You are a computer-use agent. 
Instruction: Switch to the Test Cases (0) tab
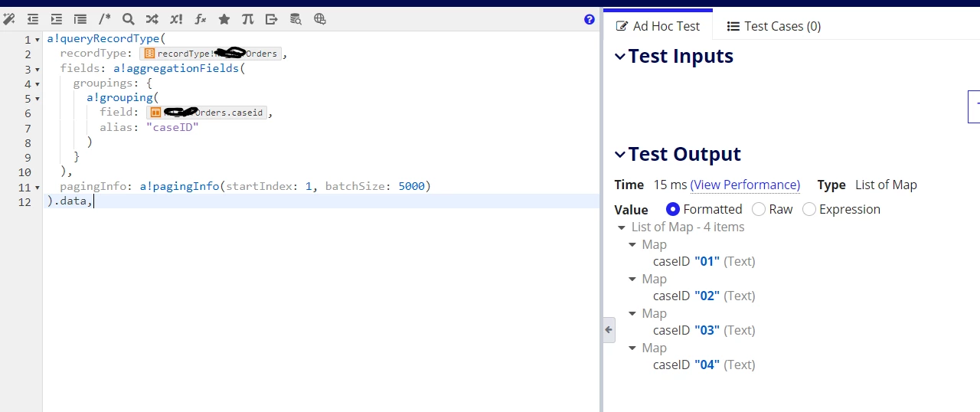tap(773, 26)
